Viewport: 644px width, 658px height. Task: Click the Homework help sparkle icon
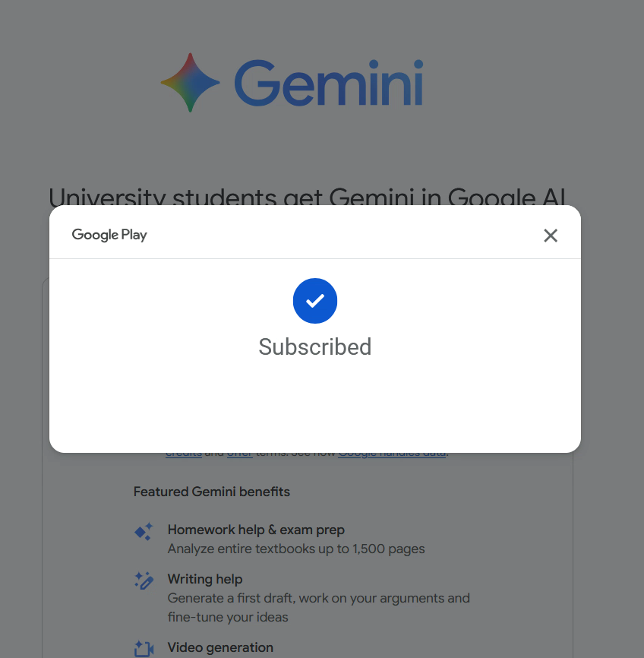tap(144, 532)
